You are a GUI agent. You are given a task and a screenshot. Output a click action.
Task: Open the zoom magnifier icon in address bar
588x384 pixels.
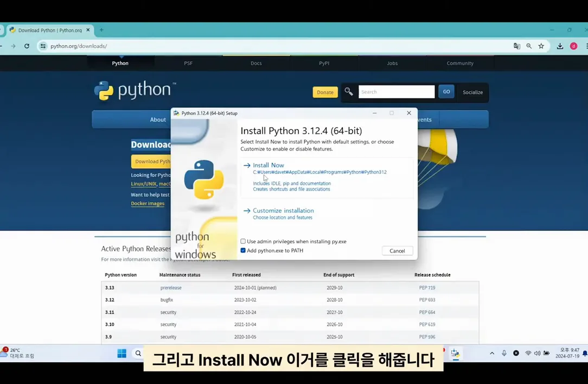coord(529,46)
